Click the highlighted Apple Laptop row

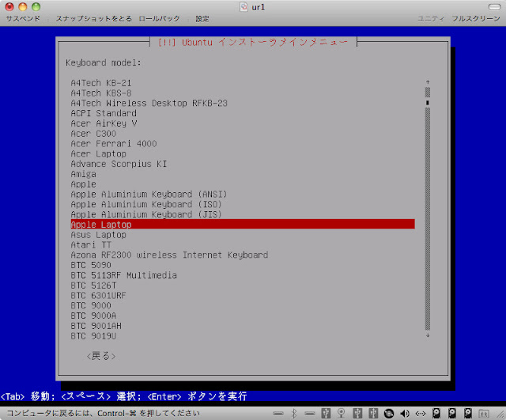click(243, 224)
